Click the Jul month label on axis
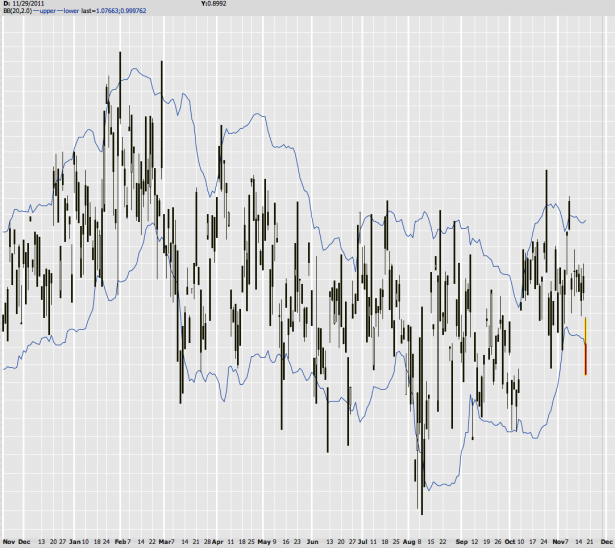The width and height of the screenshot is (615, 548). tap(363, 542)
